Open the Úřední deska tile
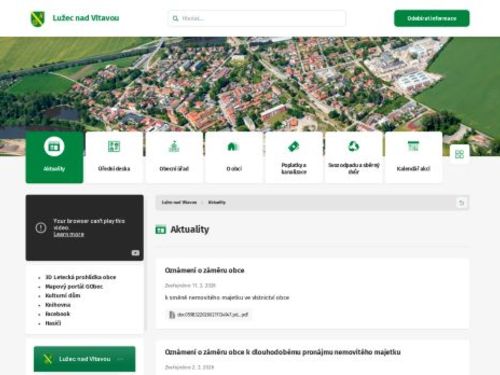The image size is (500, 375). tap(114, 157)
